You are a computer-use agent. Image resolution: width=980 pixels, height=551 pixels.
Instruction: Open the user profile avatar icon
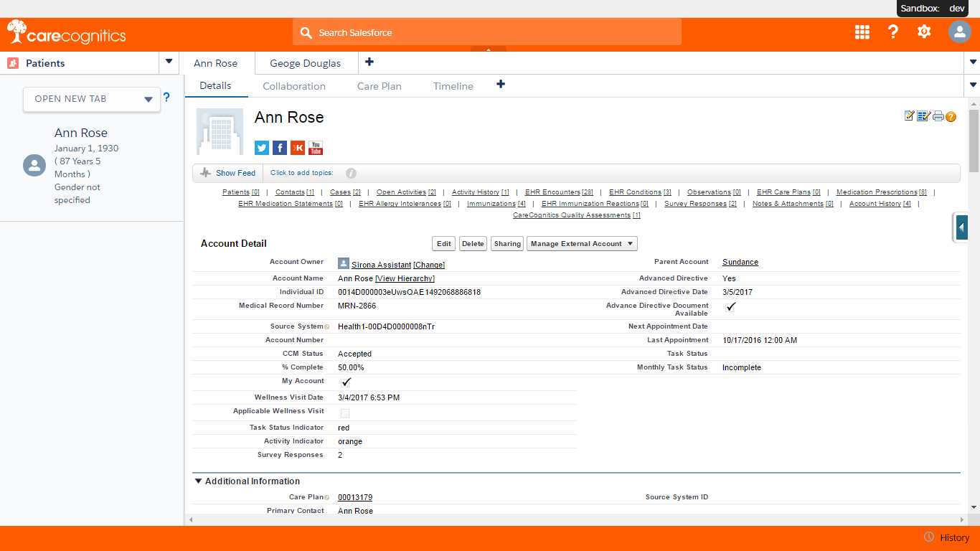(959, 32)
